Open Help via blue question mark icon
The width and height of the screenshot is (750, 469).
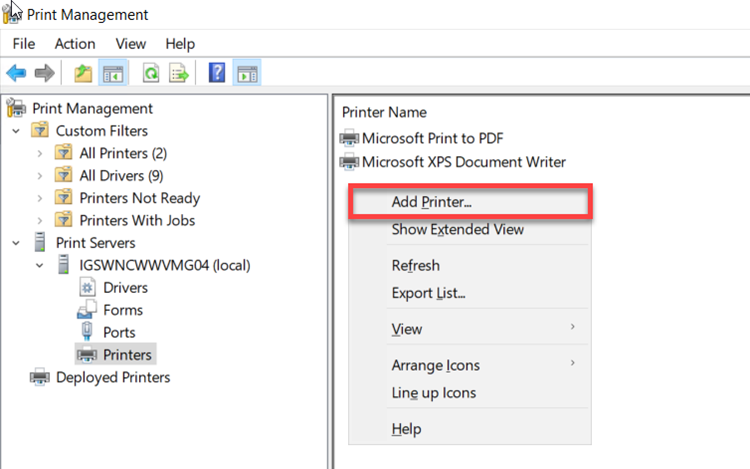tap(216, 73)
